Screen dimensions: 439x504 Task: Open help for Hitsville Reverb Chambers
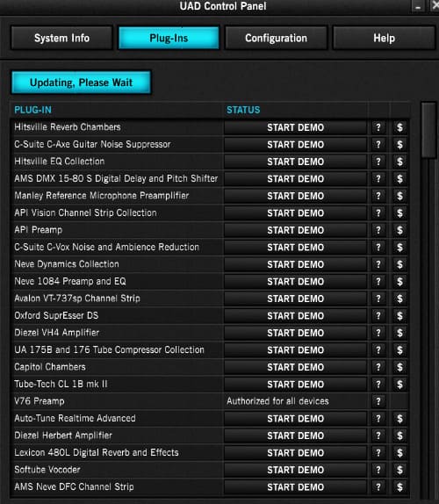[x=378, y=127]
